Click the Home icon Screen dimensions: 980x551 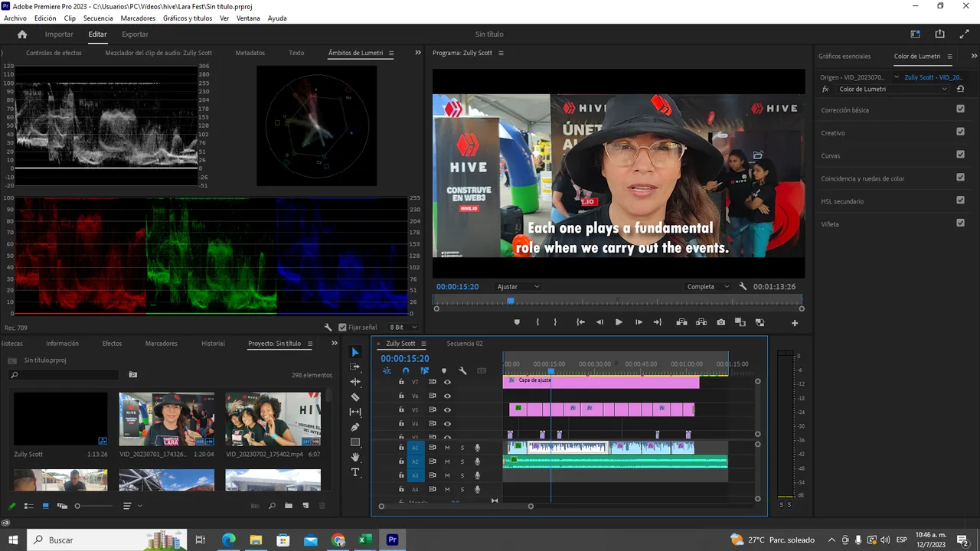coord(22,34)
